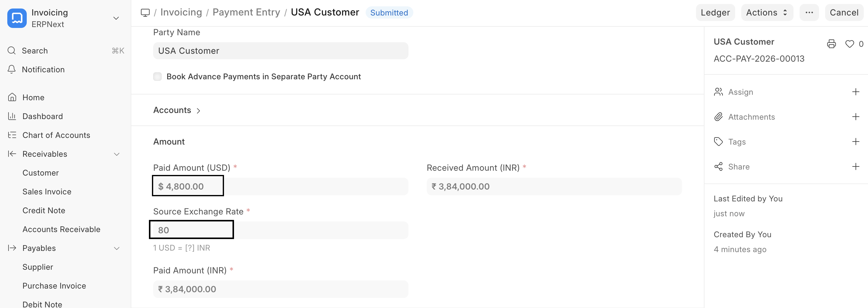
Task: Click the printer icon beside USA Customer
Action: click(x=831, y=44)
